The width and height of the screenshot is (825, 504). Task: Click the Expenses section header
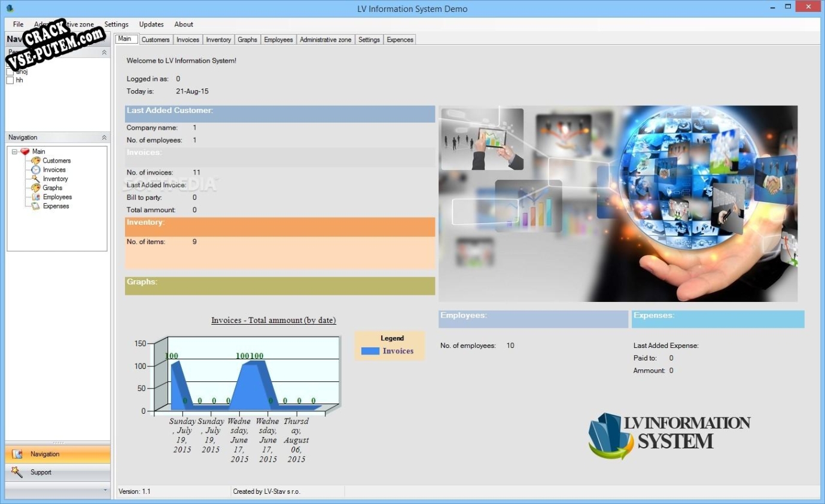718,319
